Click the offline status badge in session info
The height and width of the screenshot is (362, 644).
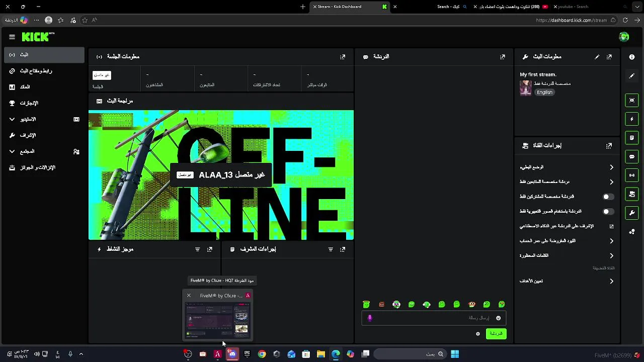[102, 75]
